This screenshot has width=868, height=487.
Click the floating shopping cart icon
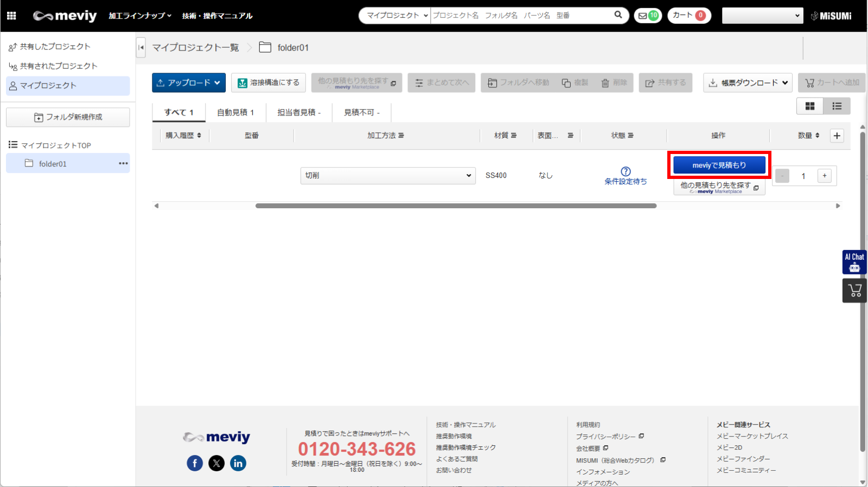tap(854, 291)
